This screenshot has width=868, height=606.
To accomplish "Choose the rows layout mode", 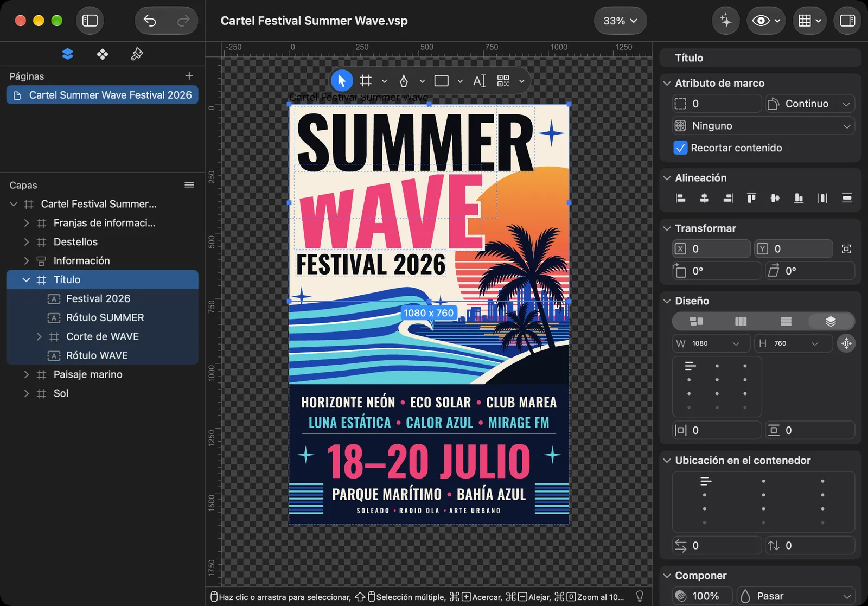I will point(786,321).
